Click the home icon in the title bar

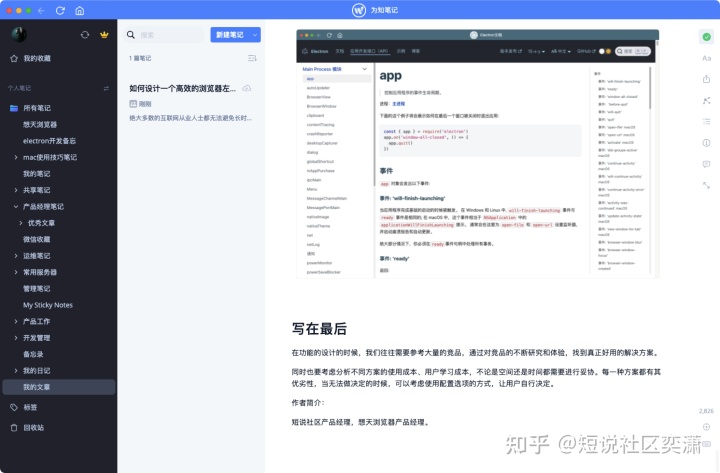pyautogui.click(x=79, y=10)
